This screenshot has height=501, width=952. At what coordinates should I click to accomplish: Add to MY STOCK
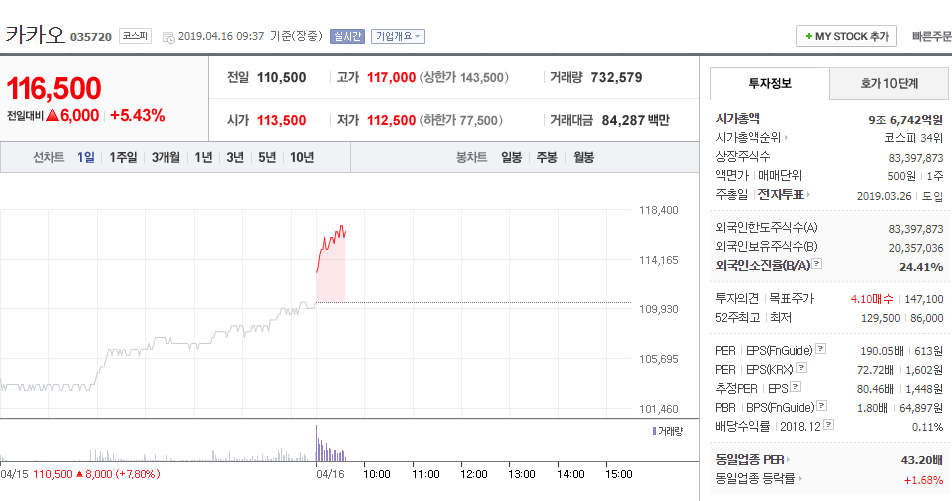(846, 36)
